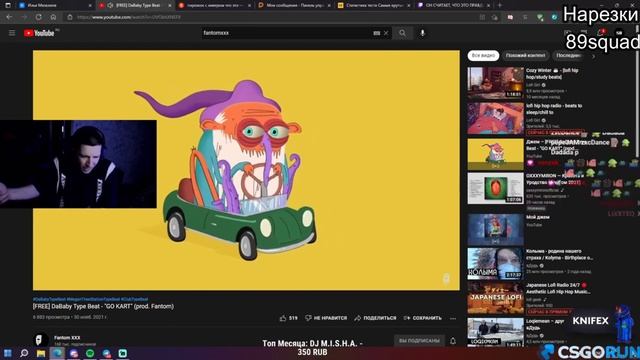Screen dimensions: 640x360
Task: Click the Edge browser taskbar icon
Action: [57, 353]
